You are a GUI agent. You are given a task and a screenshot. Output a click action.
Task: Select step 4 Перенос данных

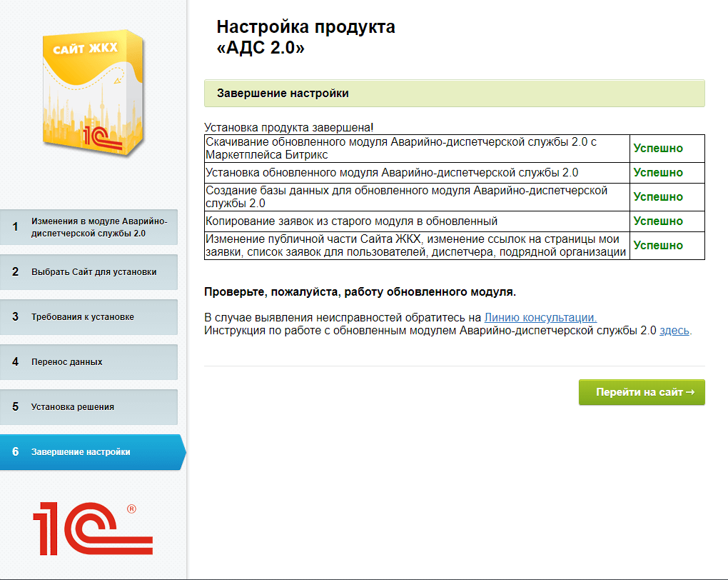[89, 362]
